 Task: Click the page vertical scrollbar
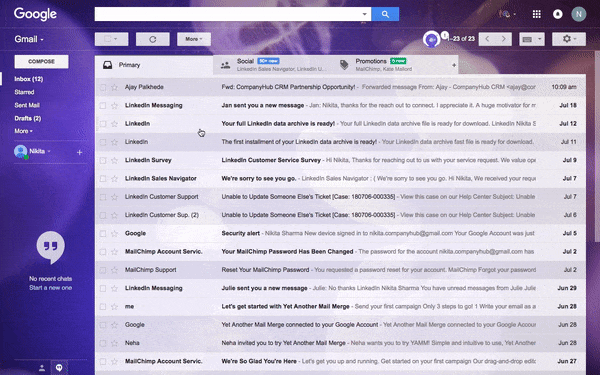click(x=597, y=145)
